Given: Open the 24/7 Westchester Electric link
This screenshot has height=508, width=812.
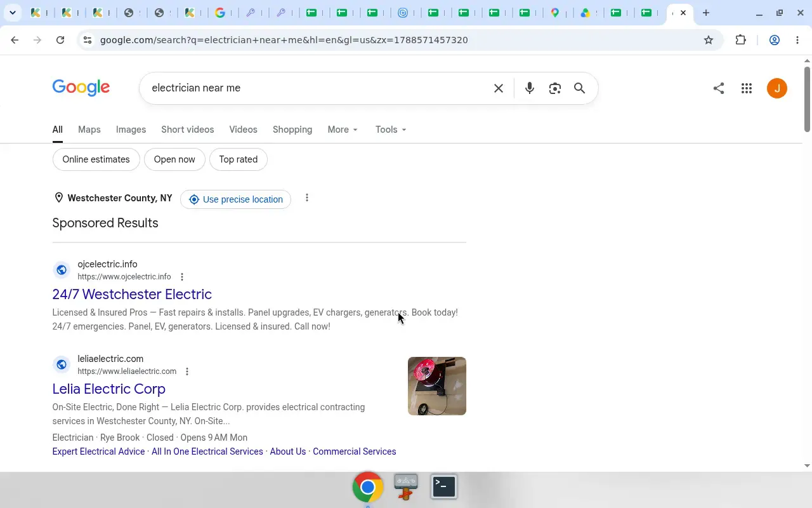Looking at the screenshot, I should click(x=132, y=294).
